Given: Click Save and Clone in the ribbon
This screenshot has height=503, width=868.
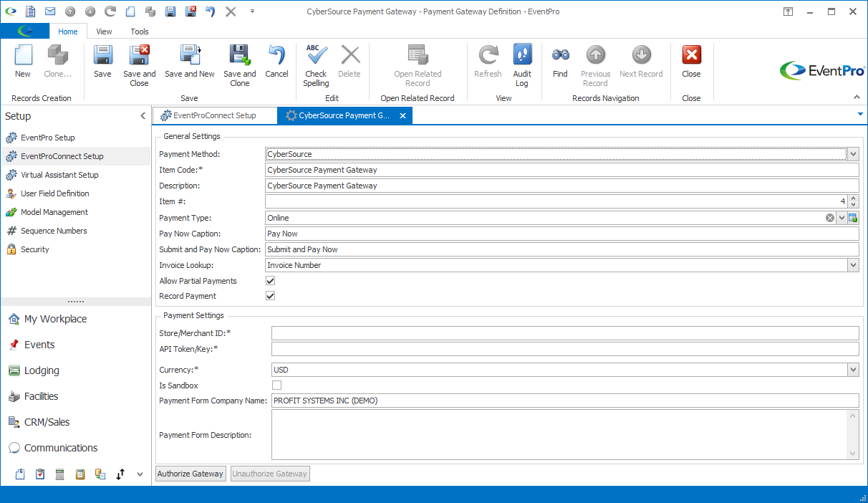Looking at the screenshot, I should pyautogui.click(x=239, y=65).
